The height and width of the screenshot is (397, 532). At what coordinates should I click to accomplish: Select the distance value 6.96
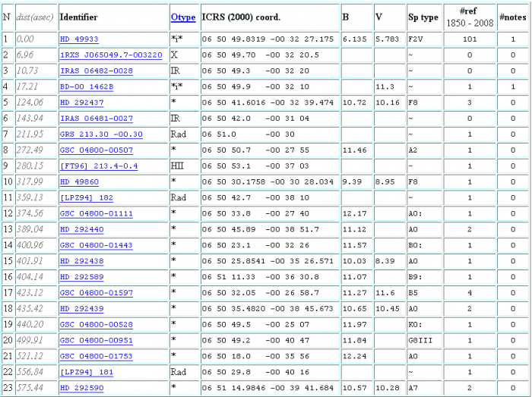pos(25,55)
